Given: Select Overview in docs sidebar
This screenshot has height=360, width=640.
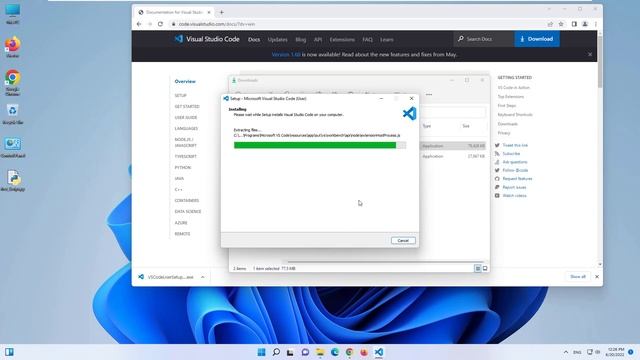Looking at the screenshot, I should point(185,82).
